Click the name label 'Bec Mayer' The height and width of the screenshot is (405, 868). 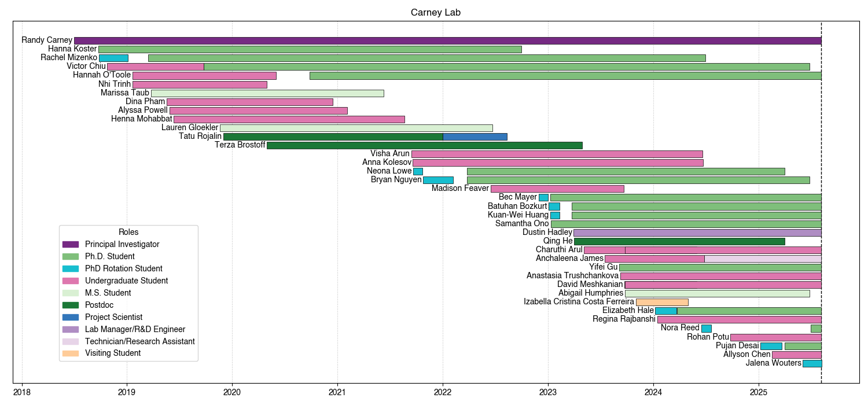point(518,197)
